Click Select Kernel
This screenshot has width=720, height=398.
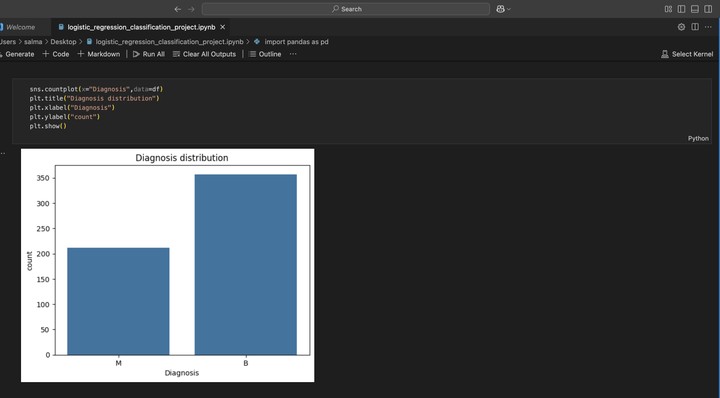(x=687, y=54)
